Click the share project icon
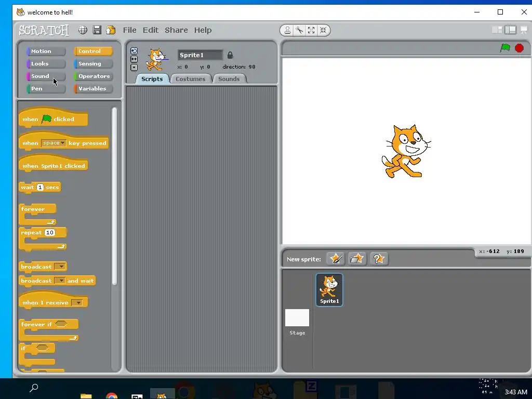This screenshot has height=399, width=532. (x=111, y=30)
